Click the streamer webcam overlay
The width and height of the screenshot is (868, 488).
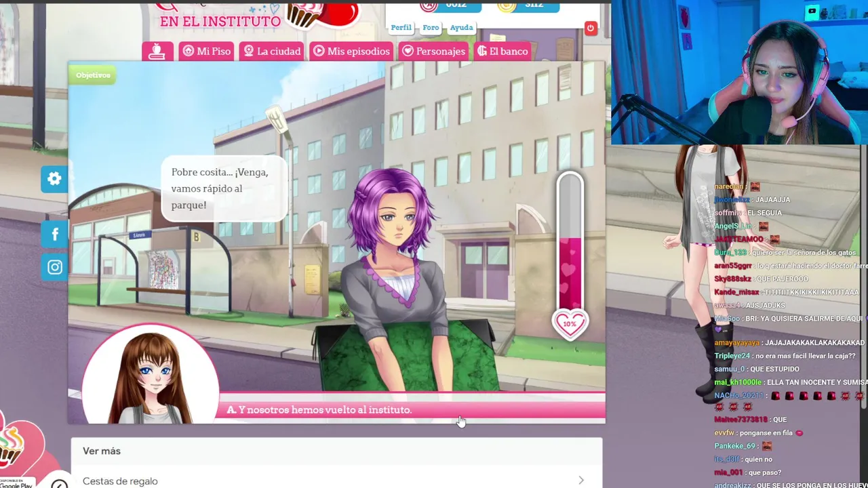click(x=739, y=72)
